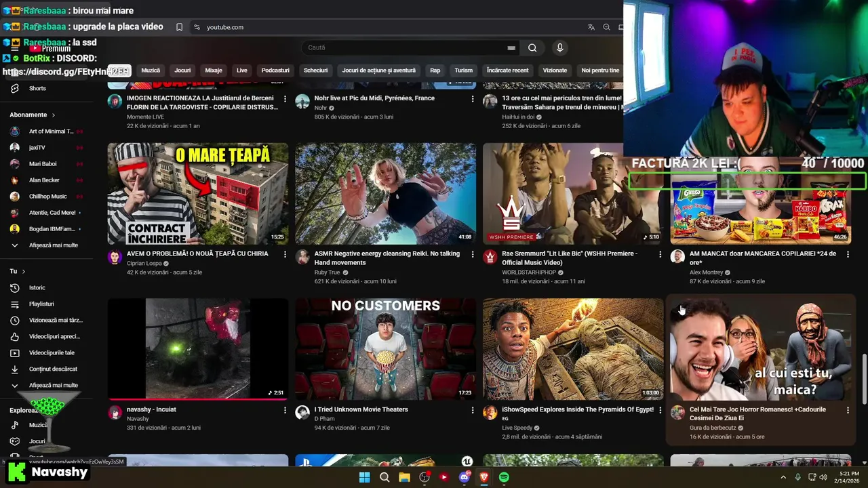The height and width of the screenshot is (488, 868).
Task: Select the Podcasturi filter chip
Action: coord(275,70)
